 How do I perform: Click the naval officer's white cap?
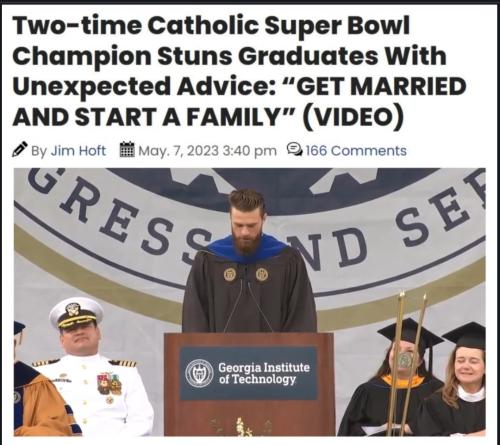click(76, 313)
